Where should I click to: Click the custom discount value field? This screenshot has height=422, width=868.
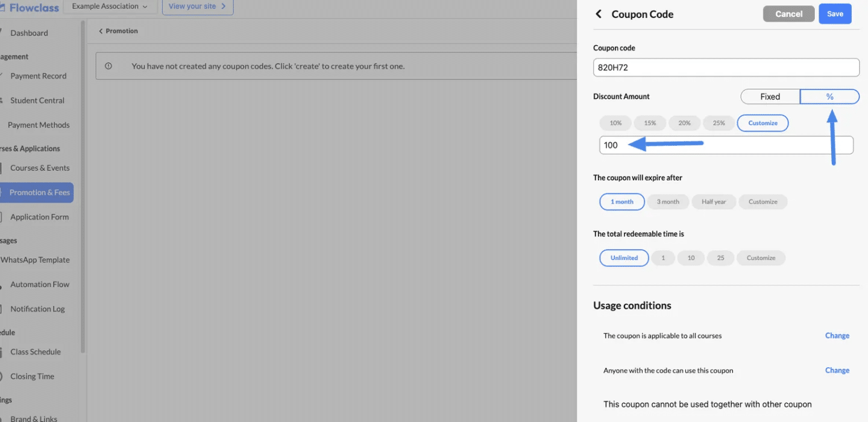point(726,145)
